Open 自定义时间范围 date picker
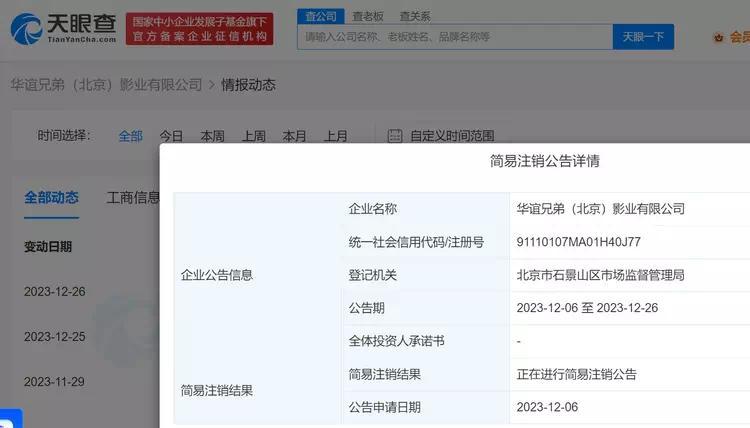 452,136
